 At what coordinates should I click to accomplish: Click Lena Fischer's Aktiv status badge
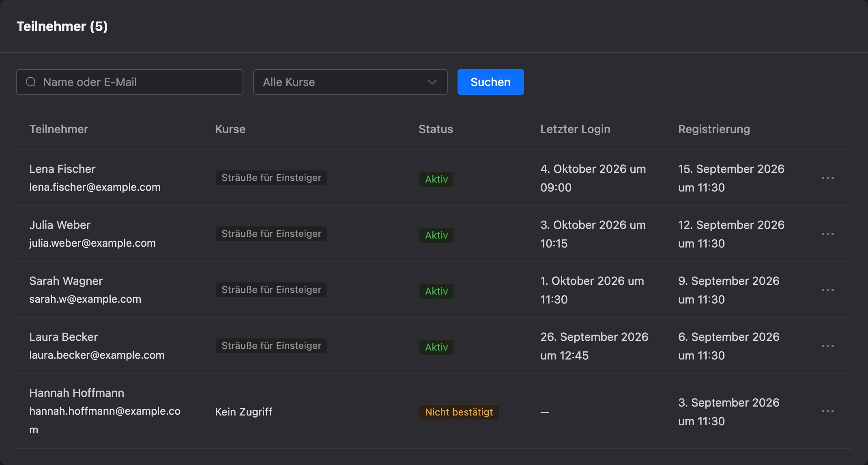[436, 179]
